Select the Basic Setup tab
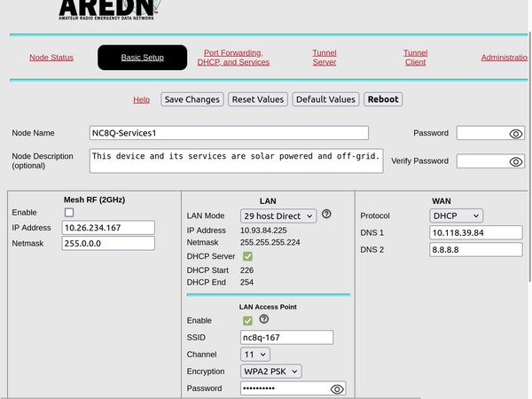Image resolution: width=532 pixels, height=399 pixels. pyautogui.click(x=143, y=58)
